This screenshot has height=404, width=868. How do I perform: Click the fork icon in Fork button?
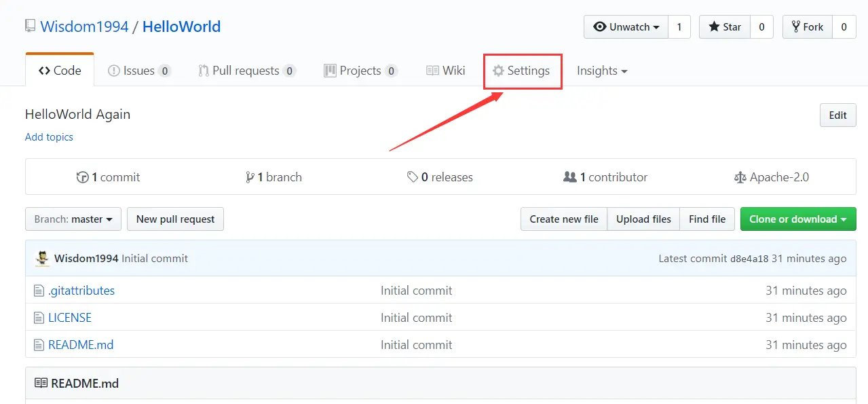796,27
